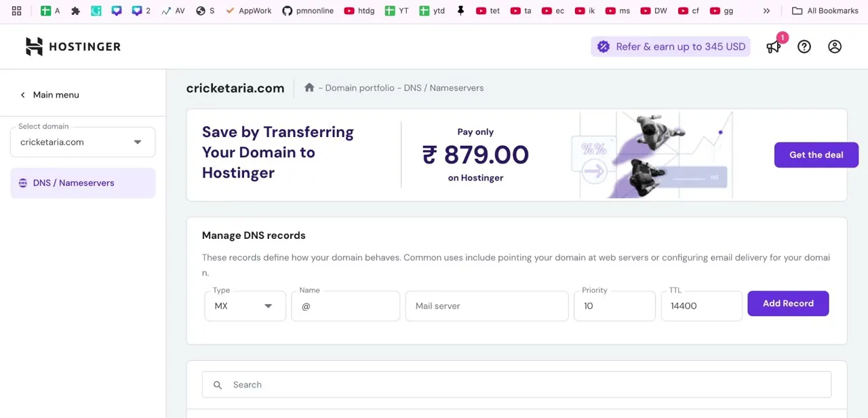The width and height of the screenshot is (868, 418).
Task: Go back using Main menu chevron
Action: click(22, 95)
